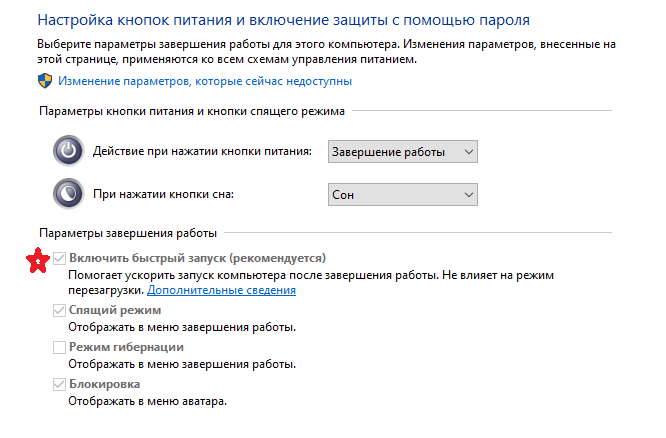Click the "Действие при нажатии кнопки питания" label
This screenshot has width=666, height=438.
pyautogui.click(x=204, y=151)
